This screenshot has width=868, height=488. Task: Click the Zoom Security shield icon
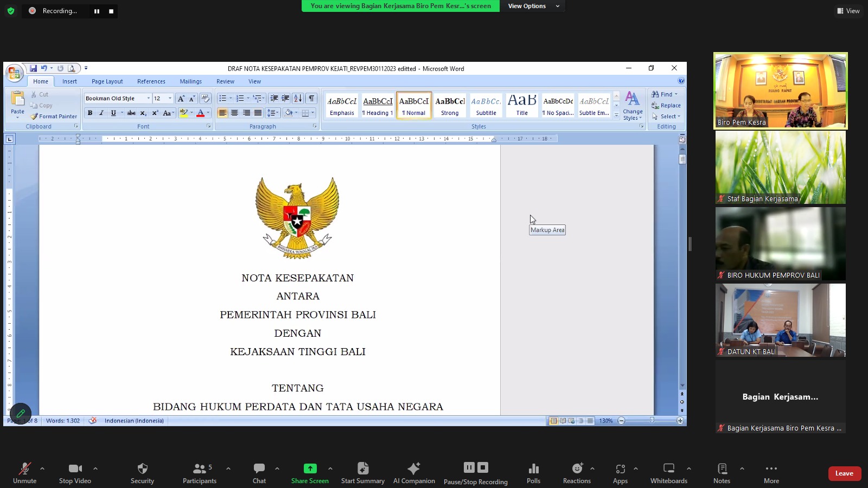tap(142, 468)
